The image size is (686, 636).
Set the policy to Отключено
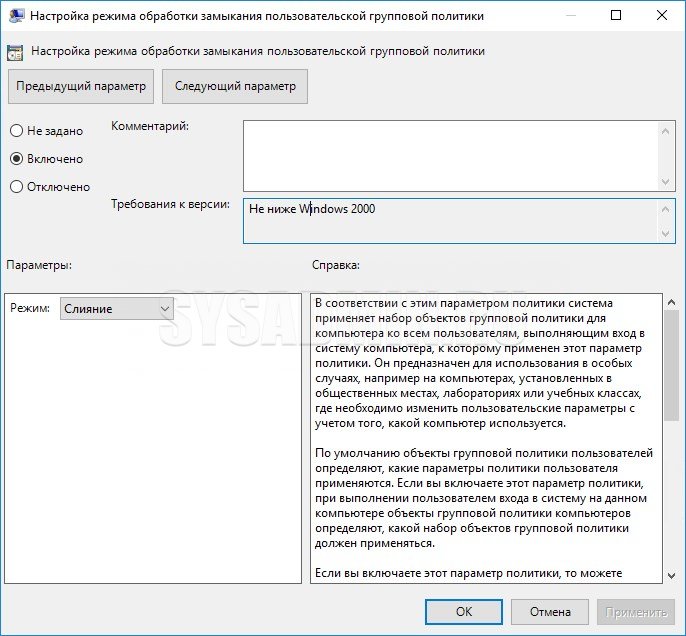coord(16,187)
